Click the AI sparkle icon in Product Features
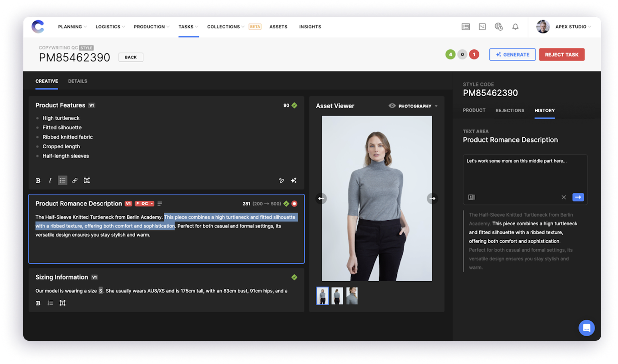 [x=294, y=180]
